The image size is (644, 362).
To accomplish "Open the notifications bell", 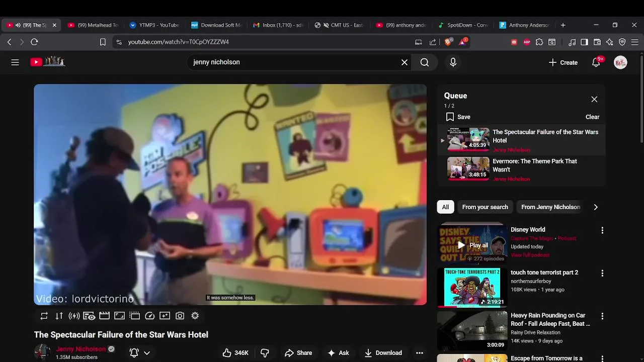I will 596,62.
